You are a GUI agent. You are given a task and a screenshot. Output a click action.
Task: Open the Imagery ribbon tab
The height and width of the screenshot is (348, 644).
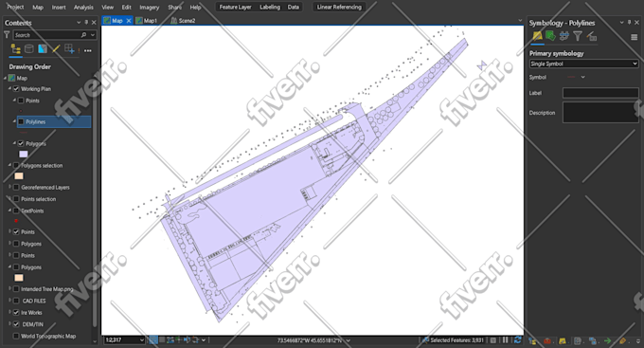(149, 7)
